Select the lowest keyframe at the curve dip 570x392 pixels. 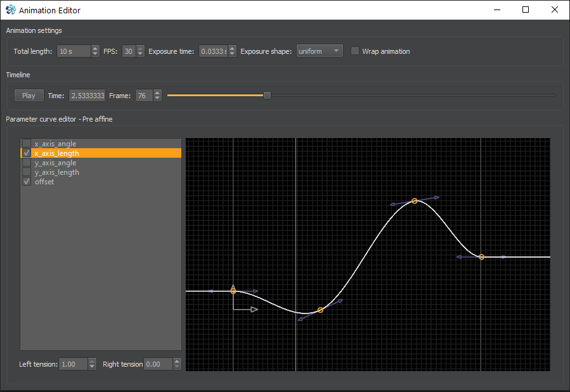click(320, 310)
